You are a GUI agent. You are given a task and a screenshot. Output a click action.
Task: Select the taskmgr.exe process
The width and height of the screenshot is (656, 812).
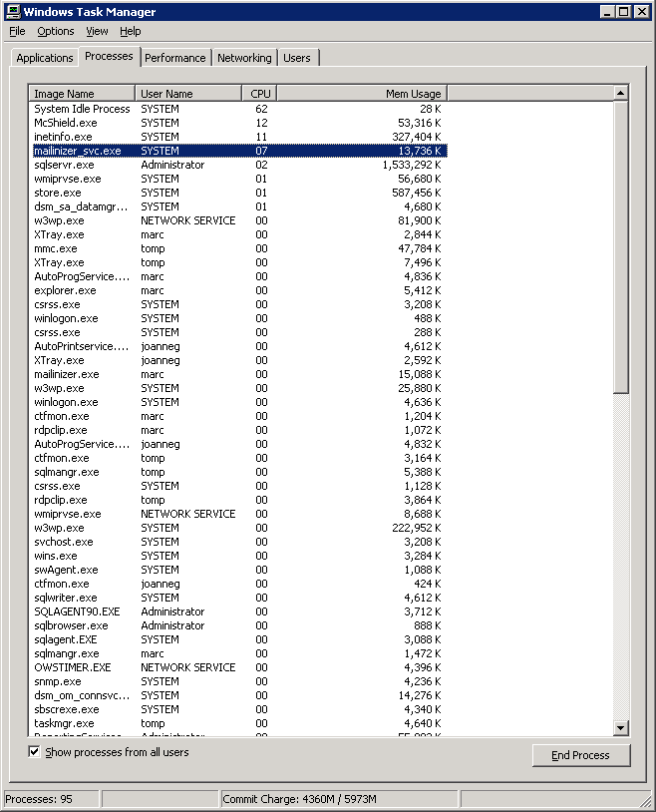click(x=238, y=724)
